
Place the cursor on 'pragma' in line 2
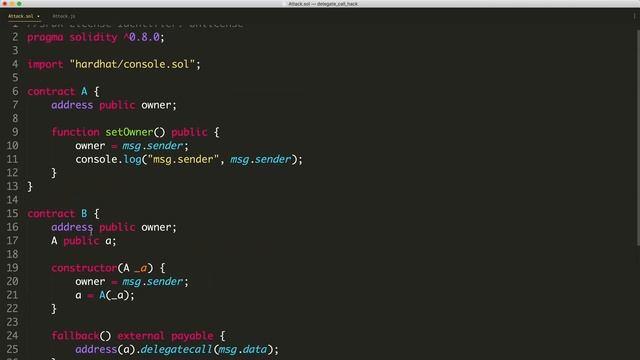(45, 38)
